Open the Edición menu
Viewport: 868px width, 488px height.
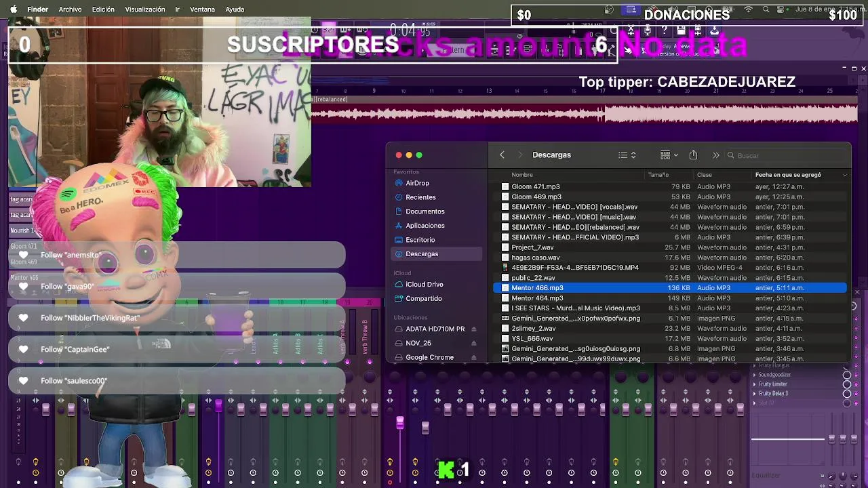(x=103, y=9)
